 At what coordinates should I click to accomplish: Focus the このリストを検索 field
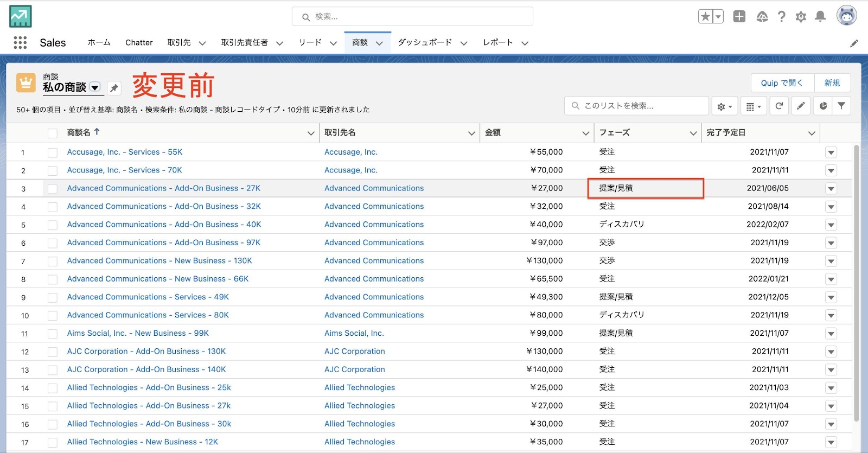coord(637,106)
